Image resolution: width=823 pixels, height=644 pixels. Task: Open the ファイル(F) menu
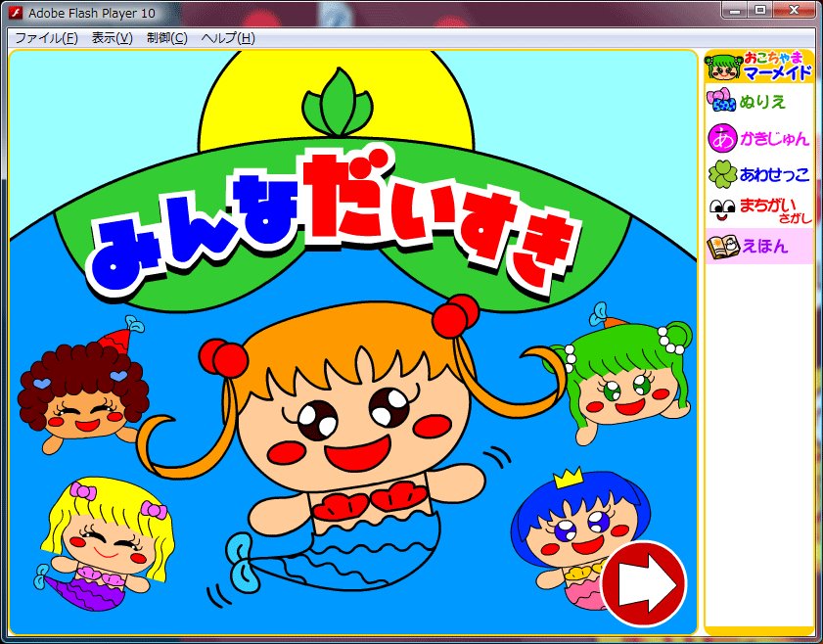46,38
